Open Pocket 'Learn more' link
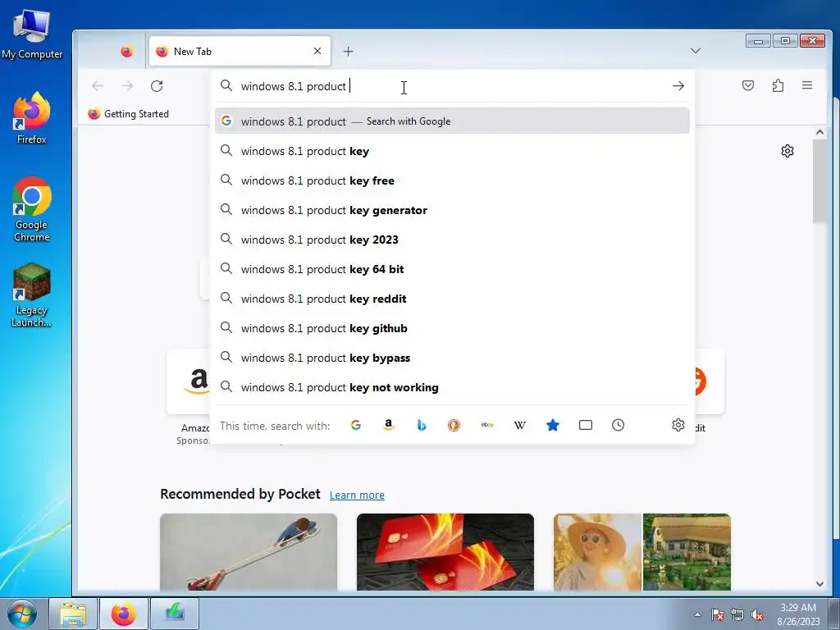This screenshot has width=840, height=630. [x=357, y=495]
